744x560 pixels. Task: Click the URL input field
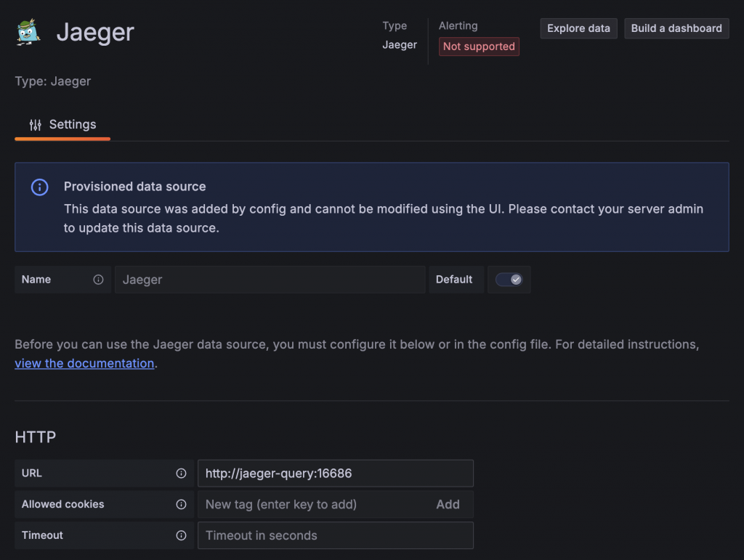tap(336, 474)
